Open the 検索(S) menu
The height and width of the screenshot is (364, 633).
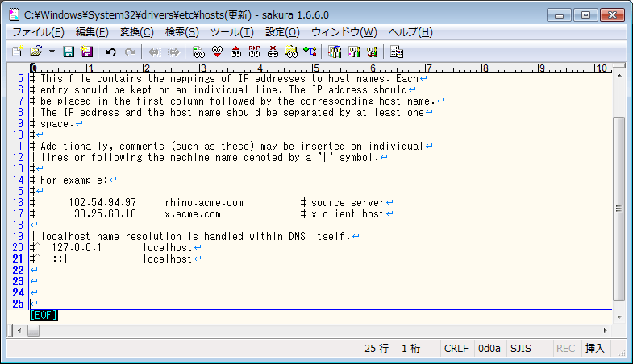pyautogui.click(x=182, y=32)
